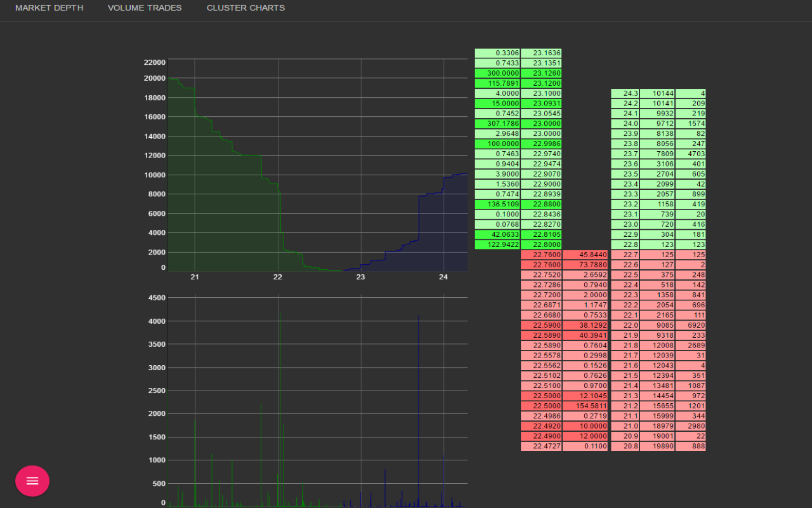Select the 115.7891 amount cell
The image size is (812, 508).
(x=497, y=83)
